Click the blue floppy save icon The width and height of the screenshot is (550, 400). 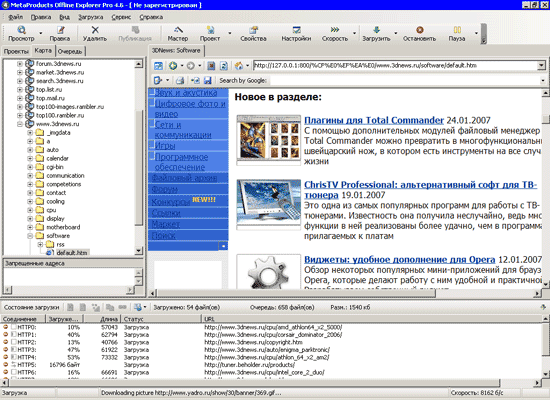pos(208,81)
